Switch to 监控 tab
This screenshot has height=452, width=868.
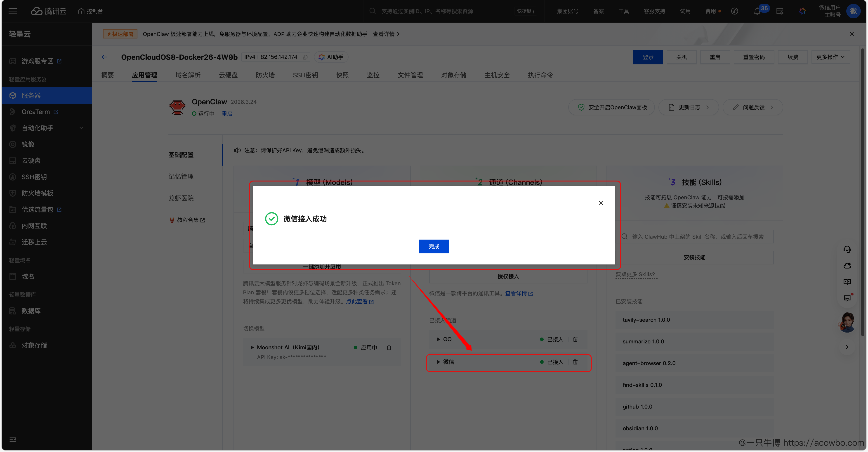pyautogui.click(x=373, y=75)
